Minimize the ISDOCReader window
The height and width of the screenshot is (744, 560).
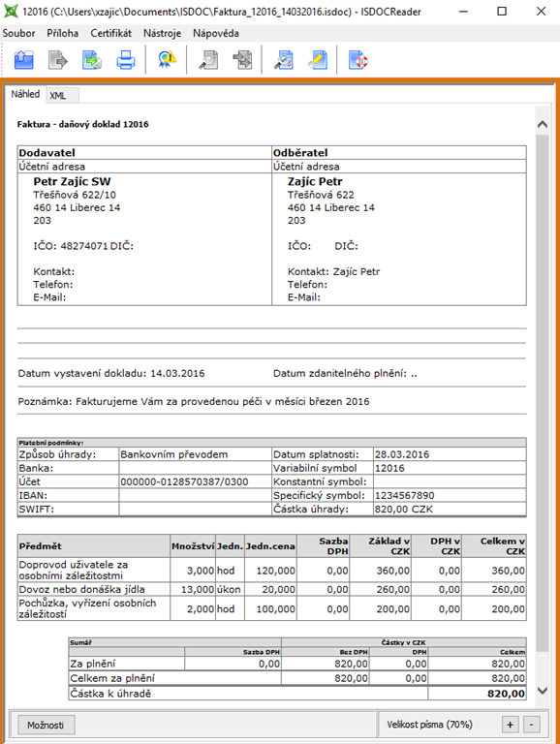pyautogui.click(x=464, y=12)
